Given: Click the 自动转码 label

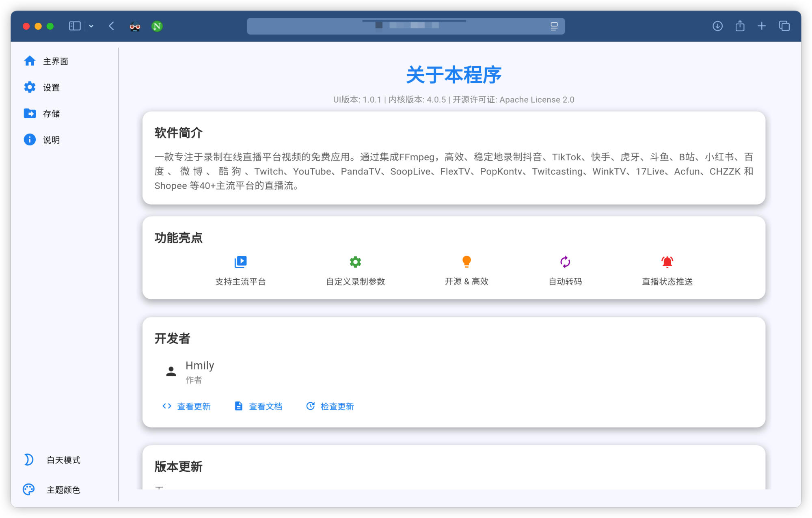Looking at the screenshot, I should pyautogui.click(x=565, y=282).
